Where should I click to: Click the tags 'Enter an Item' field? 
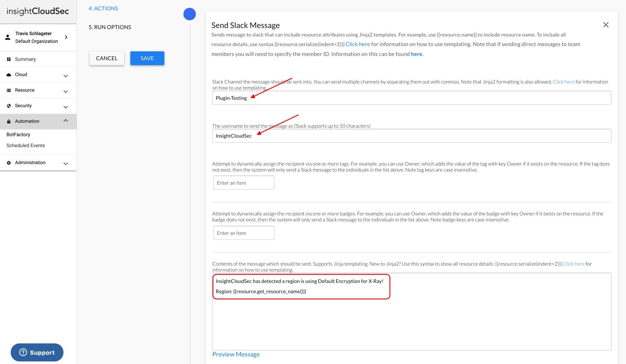coord(244,183)
